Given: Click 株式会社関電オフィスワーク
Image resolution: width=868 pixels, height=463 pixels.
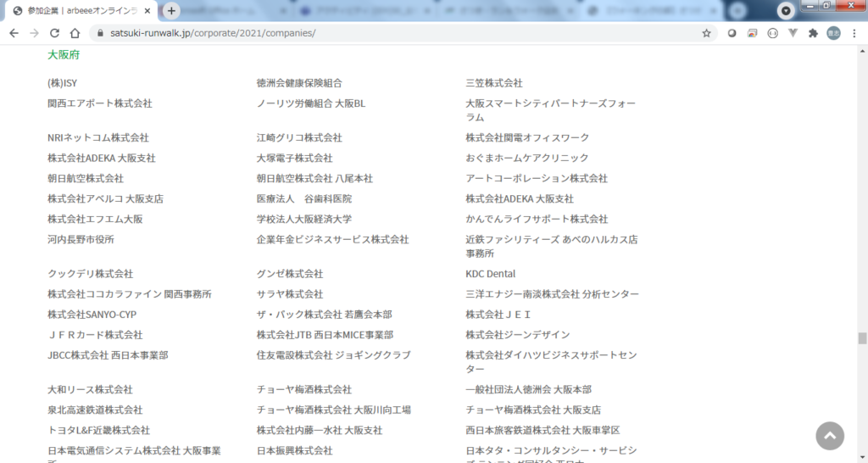Looking at the screenshot, I should pos(527,138).
